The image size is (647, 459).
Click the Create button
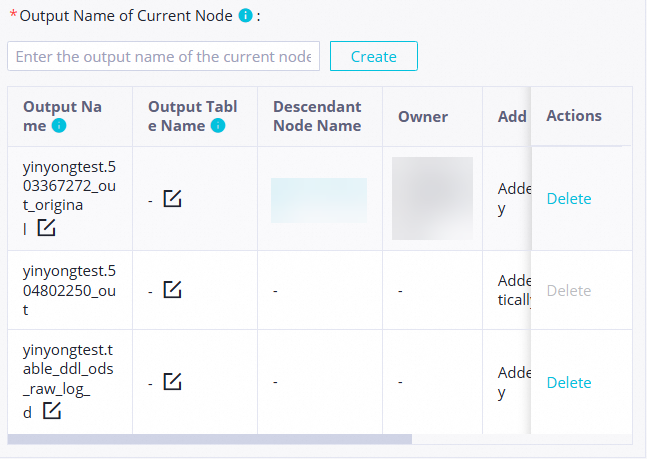tap(373, 56)
